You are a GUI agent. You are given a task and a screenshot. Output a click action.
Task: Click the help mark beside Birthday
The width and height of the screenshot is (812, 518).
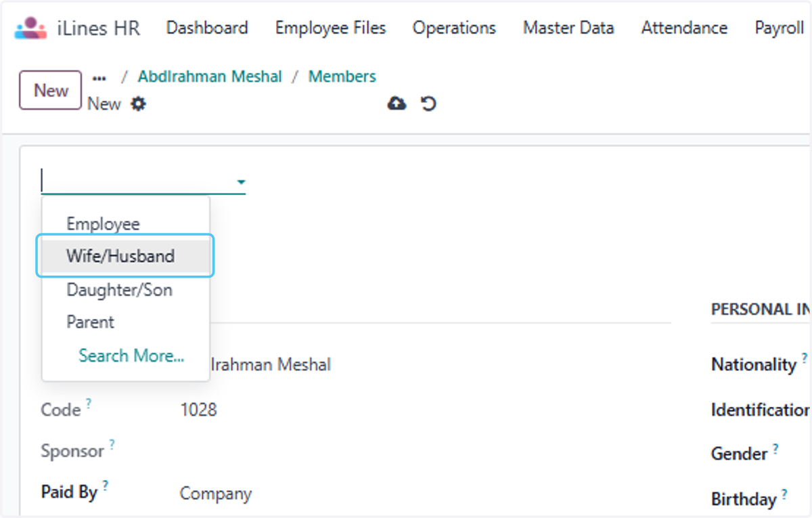[784, 494]
